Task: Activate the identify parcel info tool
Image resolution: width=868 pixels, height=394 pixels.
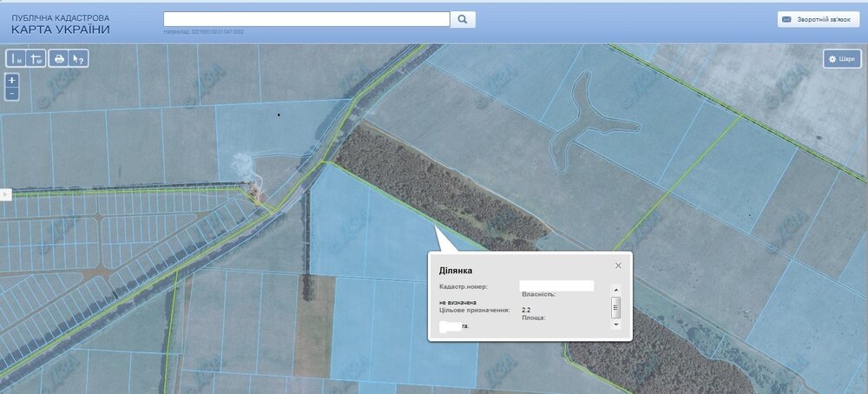Action: pos(78,59)
